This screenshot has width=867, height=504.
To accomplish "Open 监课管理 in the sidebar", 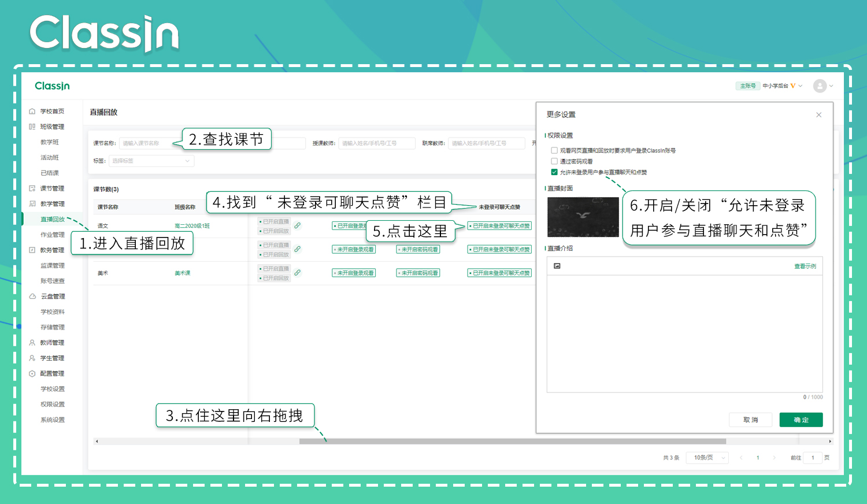I will (53, 265).
